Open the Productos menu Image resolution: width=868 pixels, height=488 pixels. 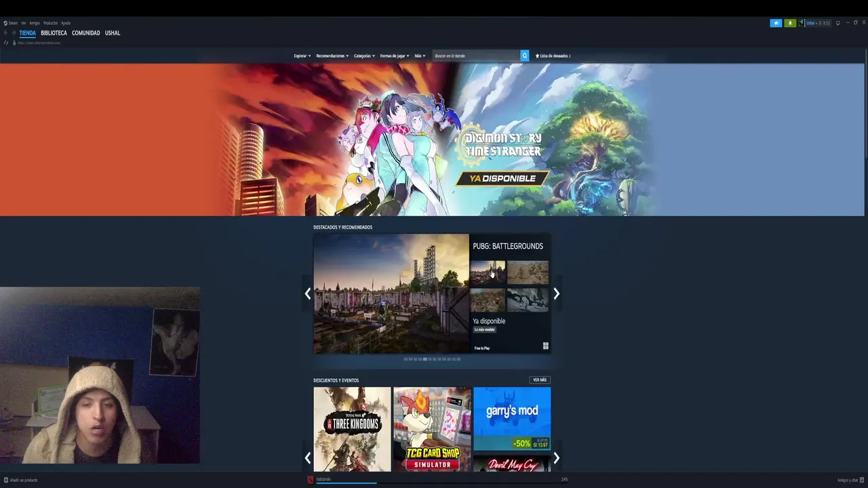point(51,23)
